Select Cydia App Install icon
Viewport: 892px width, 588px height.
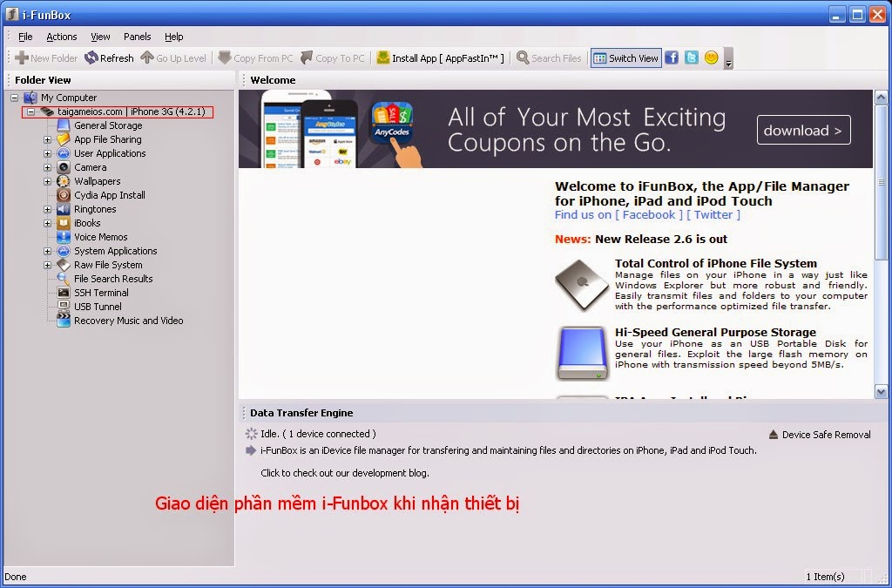pyautogui.click(x=64, y=195)
